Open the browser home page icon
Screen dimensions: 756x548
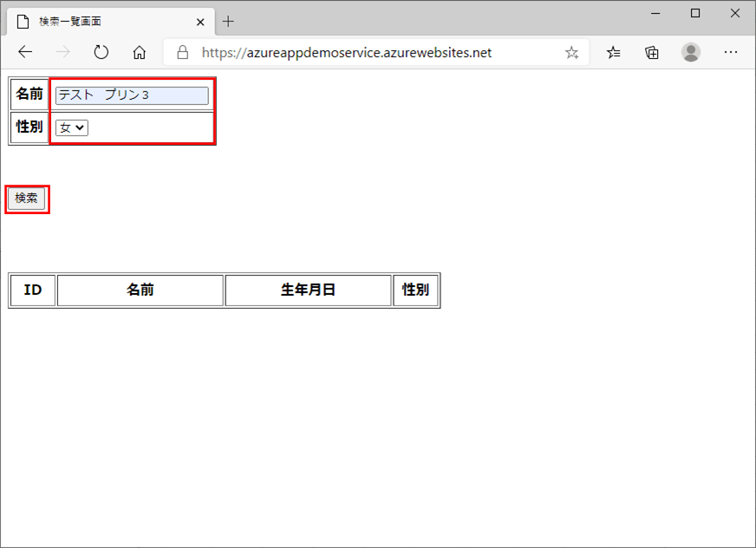click(139, 52)
